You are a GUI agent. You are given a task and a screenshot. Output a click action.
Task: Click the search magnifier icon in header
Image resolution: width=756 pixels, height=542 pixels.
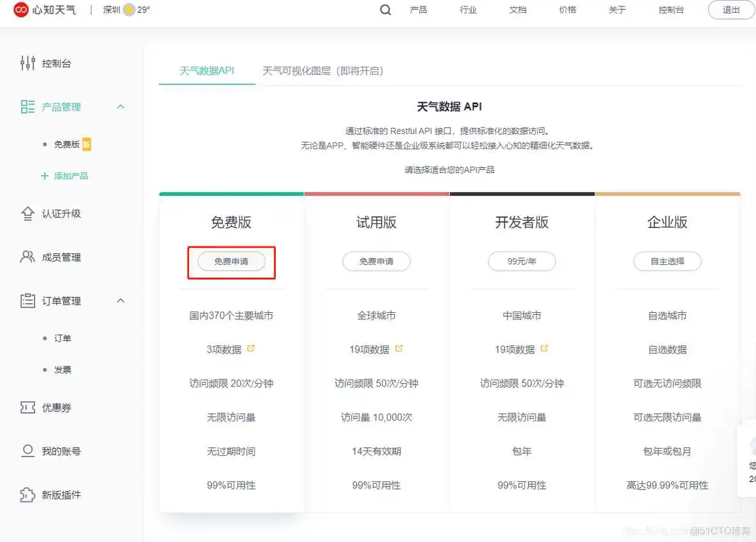point(384,10)
